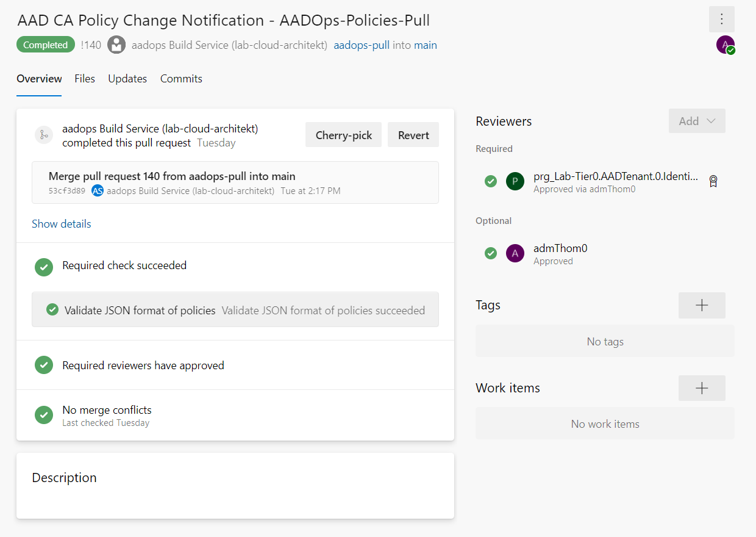
Task: Click green check next to Required check succeeded
Action: click(44, 267)
